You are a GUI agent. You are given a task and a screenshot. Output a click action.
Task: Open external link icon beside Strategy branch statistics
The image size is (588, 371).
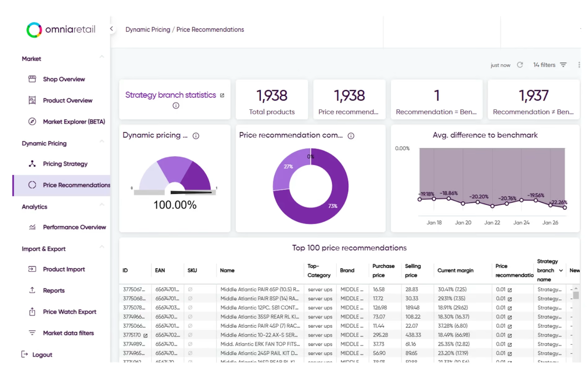click(x=222, y=95)
